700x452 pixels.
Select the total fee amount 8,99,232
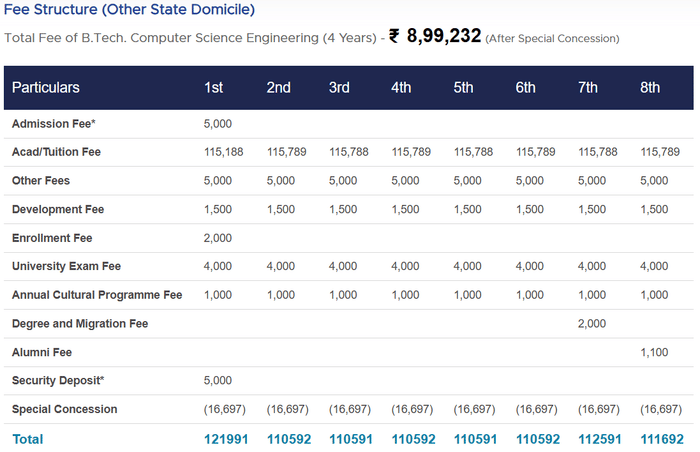[x=444, y=36]
